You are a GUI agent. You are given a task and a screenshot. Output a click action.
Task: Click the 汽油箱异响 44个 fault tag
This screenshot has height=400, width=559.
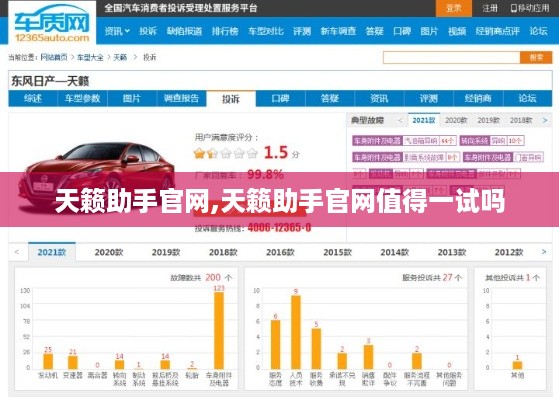click(404, 141)
